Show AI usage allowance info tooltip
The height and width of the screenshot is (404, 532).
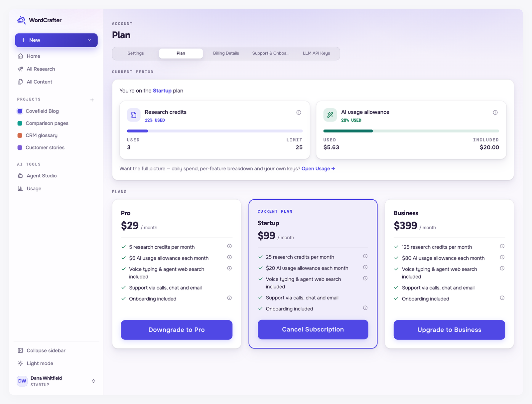[x=495, y=112]
